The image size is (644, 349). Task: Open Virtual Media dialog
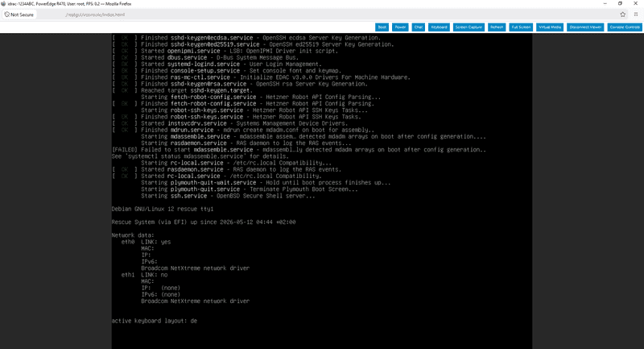coord(550,27)
